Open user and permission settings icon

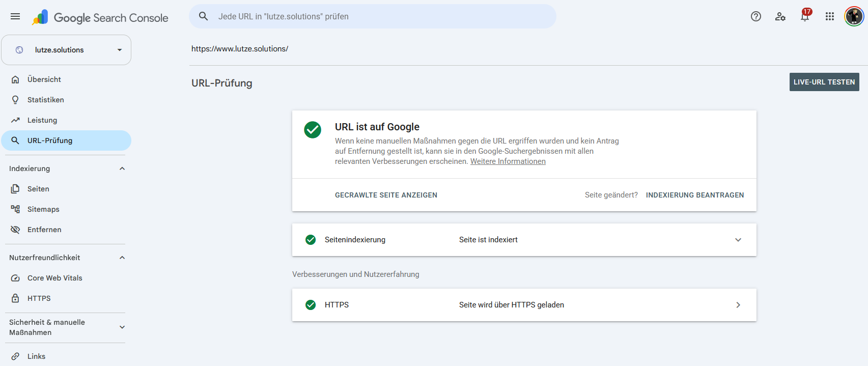pyautogui.click(x=780, y=16)
